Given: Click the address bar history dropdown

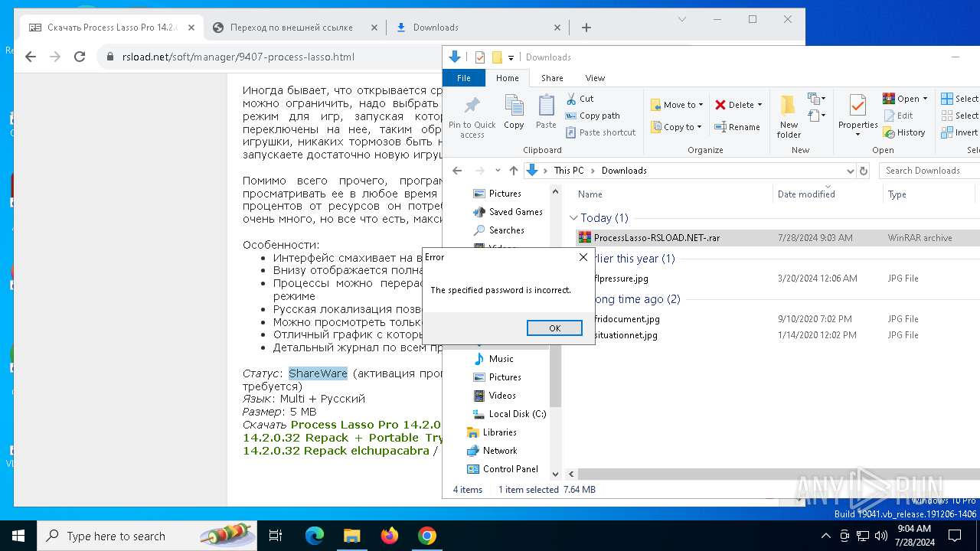Looking at the screenshot, I should (x=850, y=171).
